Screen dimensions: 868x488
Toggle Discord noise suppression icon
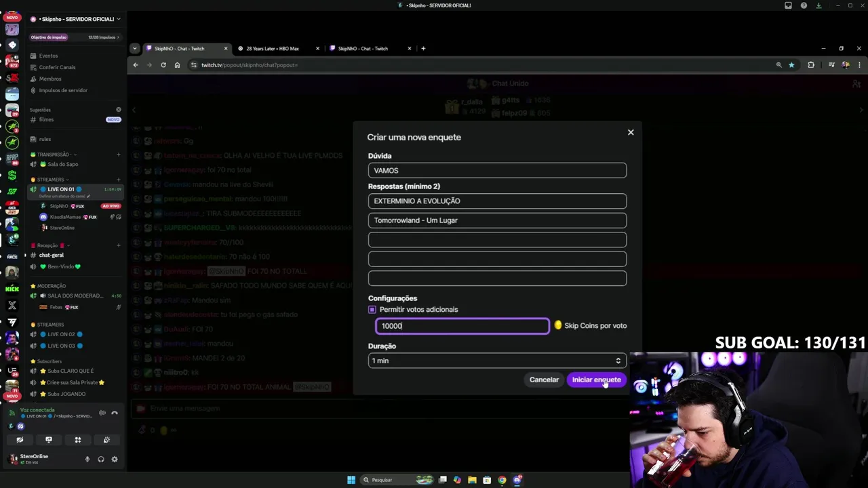pos(102,413)
